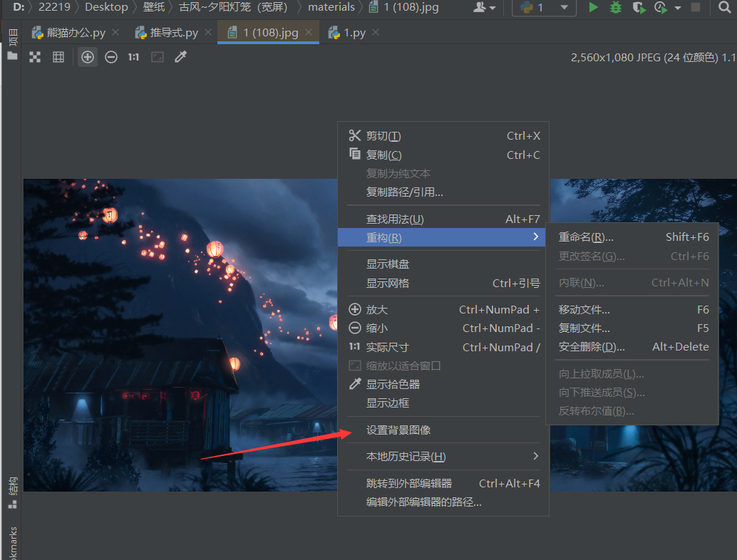Open the run configuration dropdown labeled 1

[545, 8]
